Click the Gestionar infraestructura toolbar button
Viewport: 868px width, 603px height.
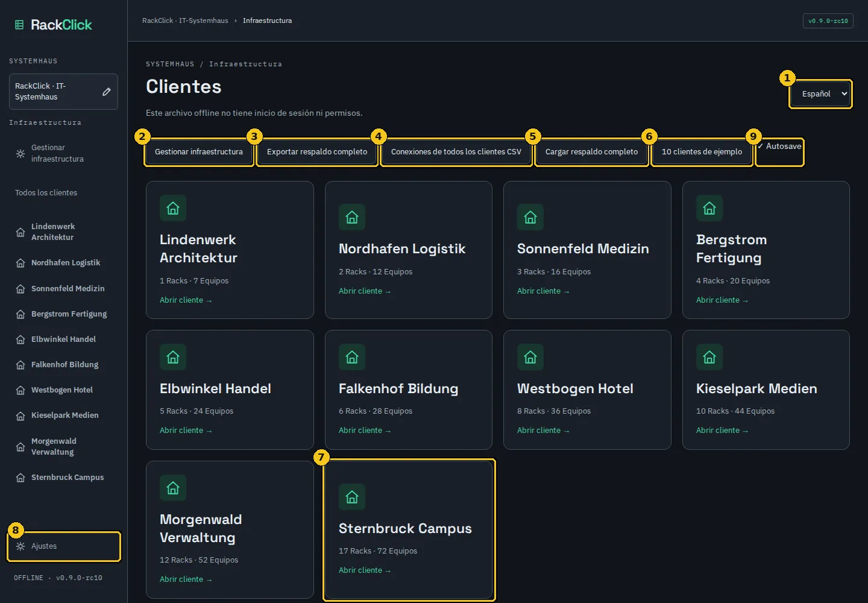[199, 152]
